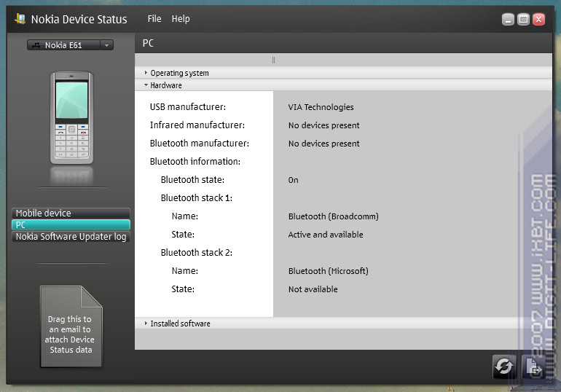Click the VIA Technologies value

tap(321, 107)
